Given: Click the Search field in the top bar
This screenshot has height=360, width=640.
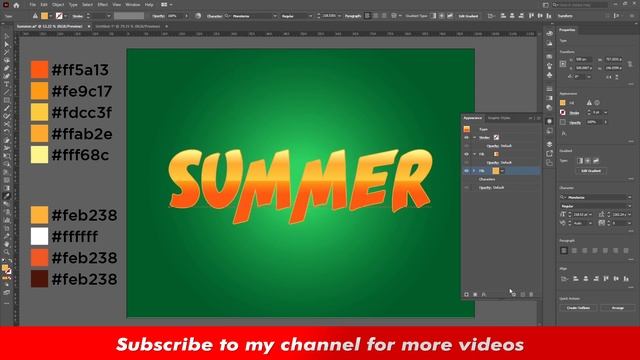Looking at the screenshot, I should [x=583, y=4].
